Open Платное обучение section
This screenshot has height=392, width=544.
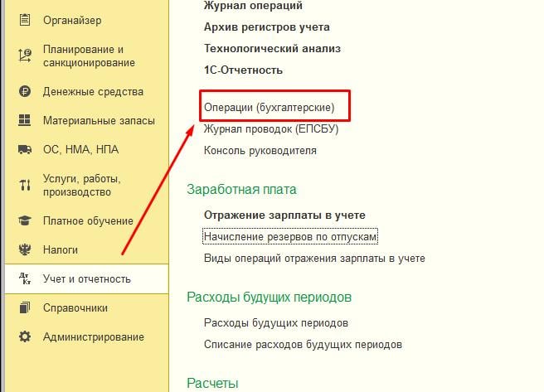[x=88, y=220]
